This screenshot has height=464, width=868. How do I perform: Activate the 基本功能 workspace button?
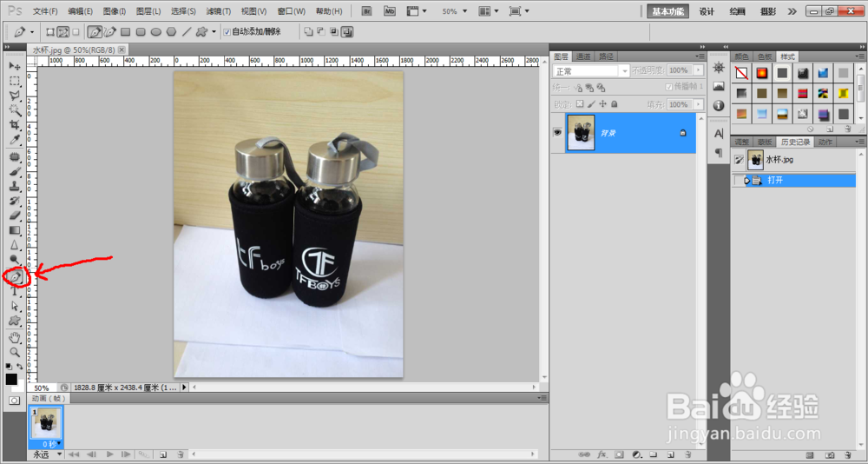668,11
